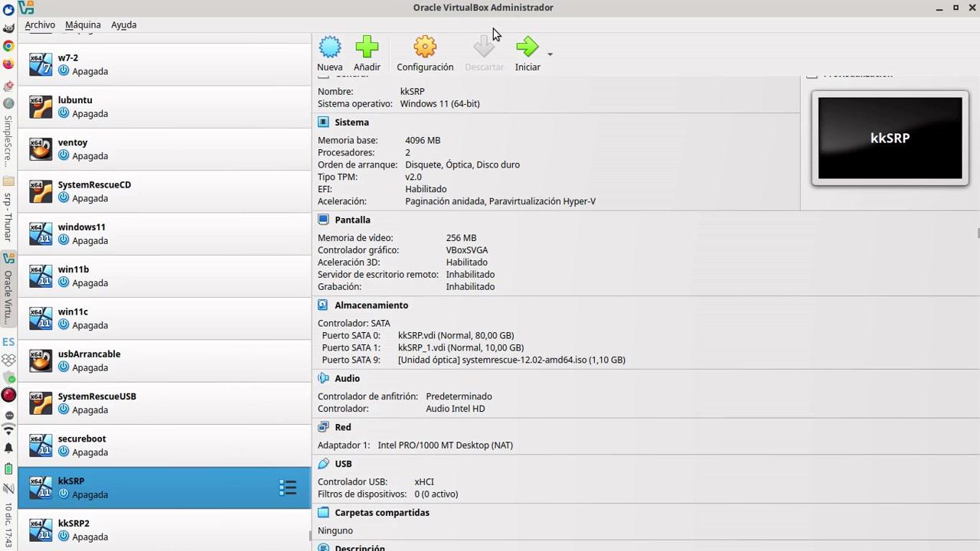The width and height of the screenshot is (980, 551).
Task: Click the battery tray icon
Action: tap(8, 468)
